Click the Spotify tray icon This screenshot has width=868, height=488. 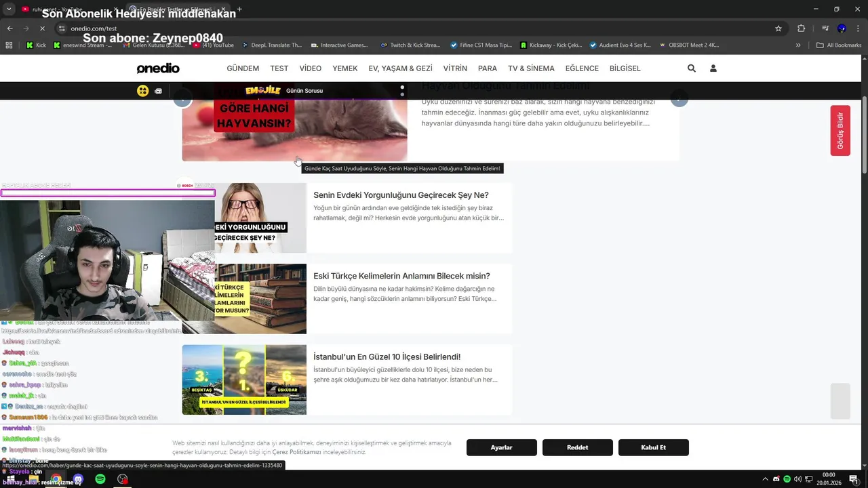tap(787, 479)
